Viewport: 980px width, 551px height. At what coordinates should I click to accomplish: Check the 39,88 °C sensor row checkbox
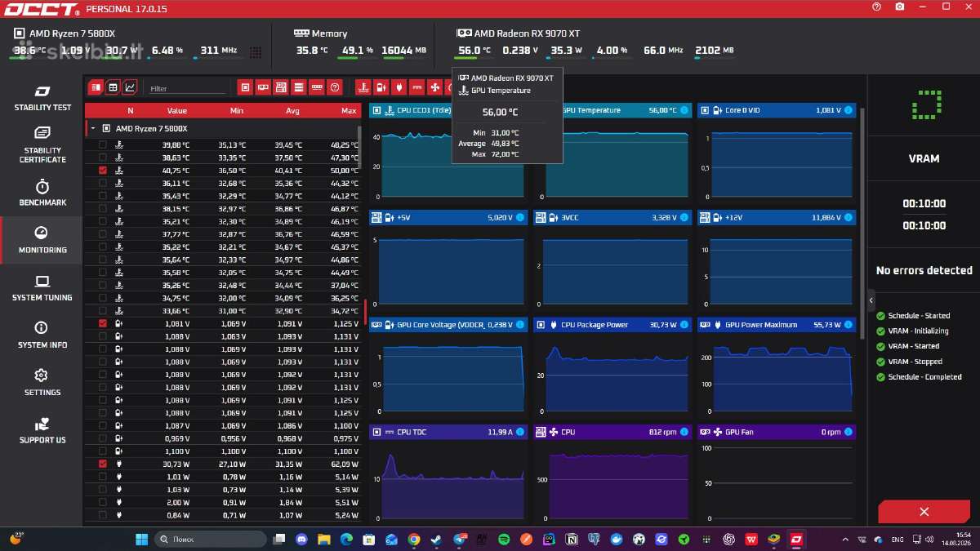(x=103, y=144)
